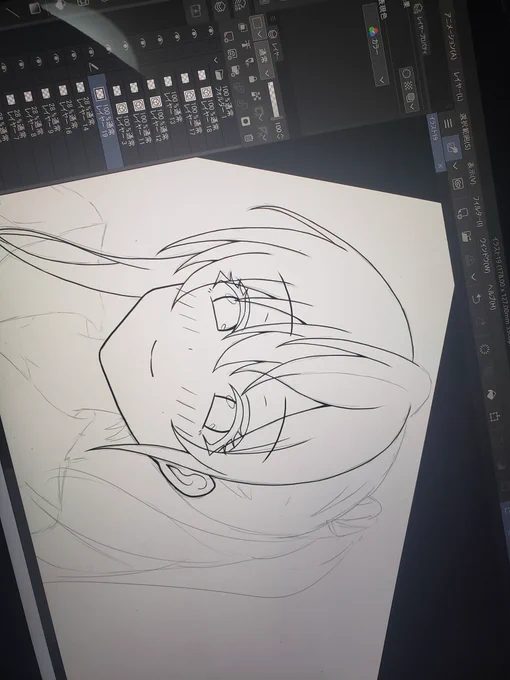510x680 pixels.
Task: Open the アニメーション(A) menu
Action: pyautogui.click(x=451, y=36)
